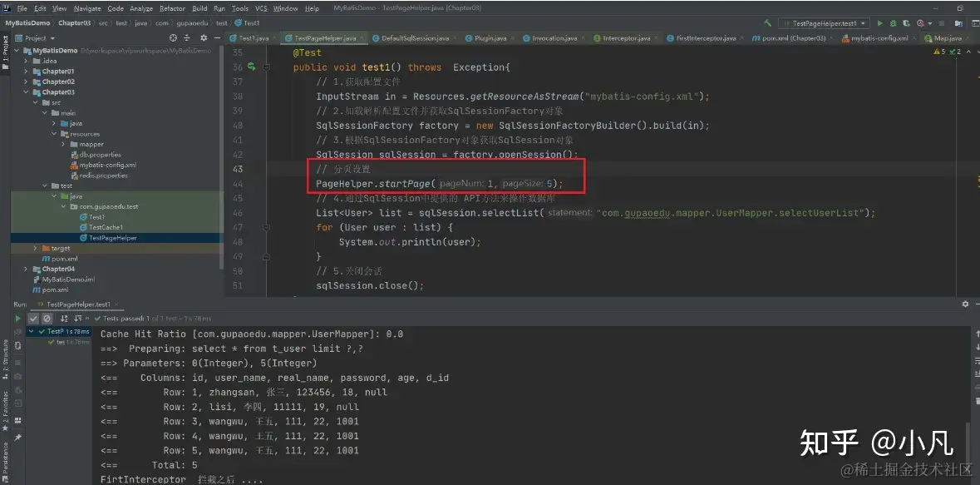The image size is (980, 485).
Task: Switch to pom.xml (Chapter03) tab
Action: tap(792, 38)
